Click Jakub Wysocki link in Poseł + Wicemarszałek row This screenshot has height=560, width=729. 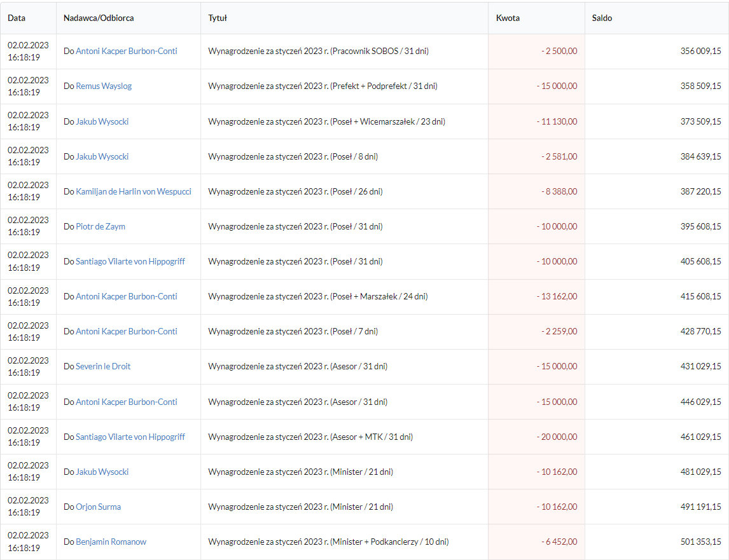tap(102, 121)
